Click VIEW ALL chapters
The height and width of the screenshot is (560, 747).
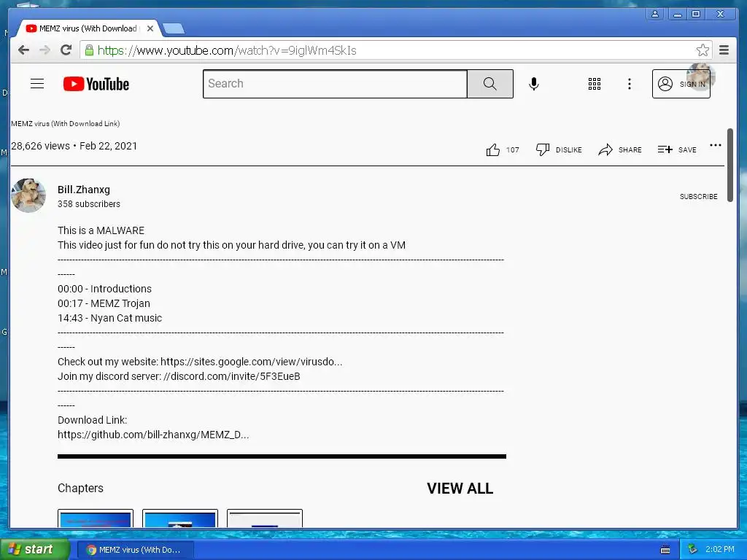point(460,488)
